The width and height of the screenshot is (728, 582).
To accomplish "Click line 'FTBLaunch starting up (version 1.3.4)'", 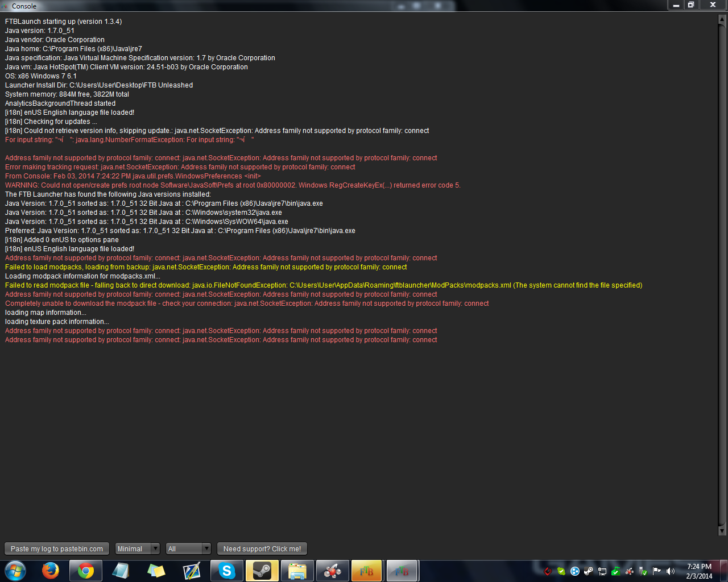I will click(x=64, y=22).
